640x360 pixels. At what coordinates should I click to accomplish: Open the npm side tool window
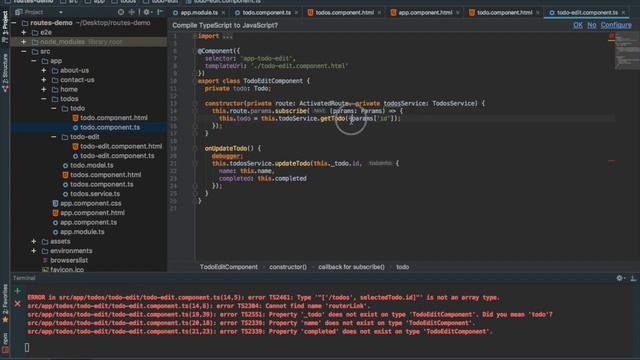[5, 342]
